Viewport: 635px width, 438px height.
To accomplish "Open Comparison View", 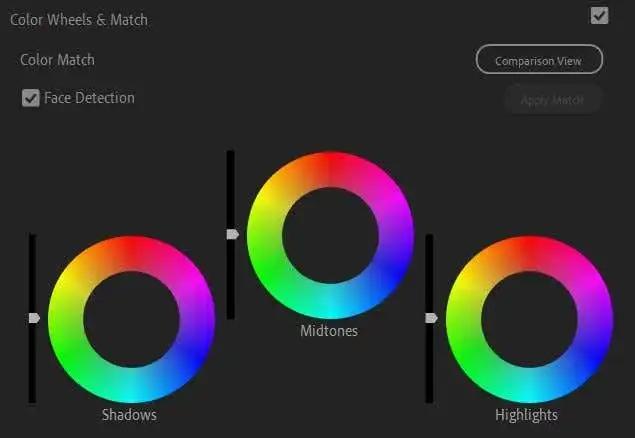I will [539, 60].
